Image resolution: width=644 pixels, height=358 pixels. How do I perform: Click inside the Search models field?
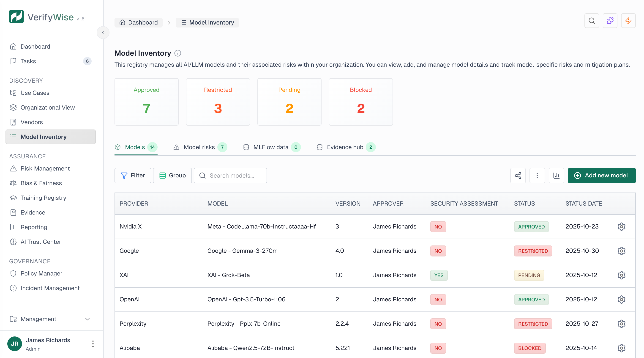(232, 175)
